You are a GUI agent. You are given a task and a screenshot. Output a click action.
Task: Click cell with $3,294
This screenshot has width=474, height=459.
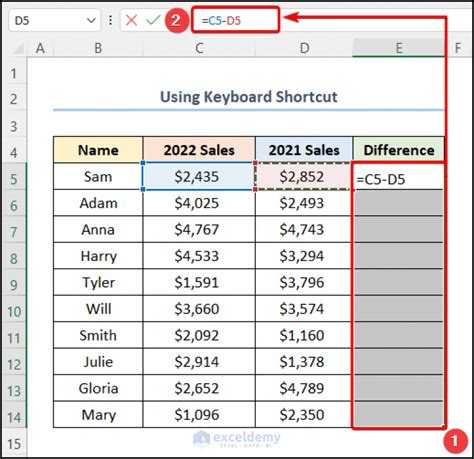304,256
